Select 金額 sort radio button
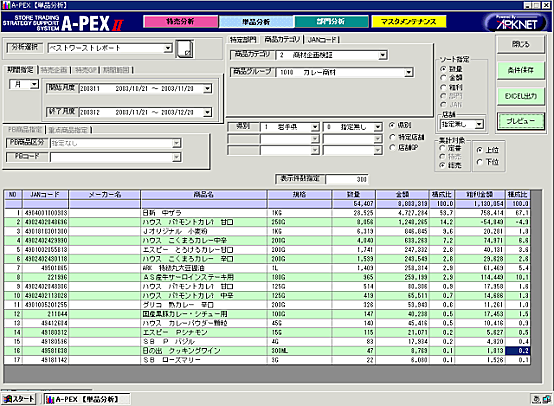This screenshot has width=554, height=406. pos(443,77)
